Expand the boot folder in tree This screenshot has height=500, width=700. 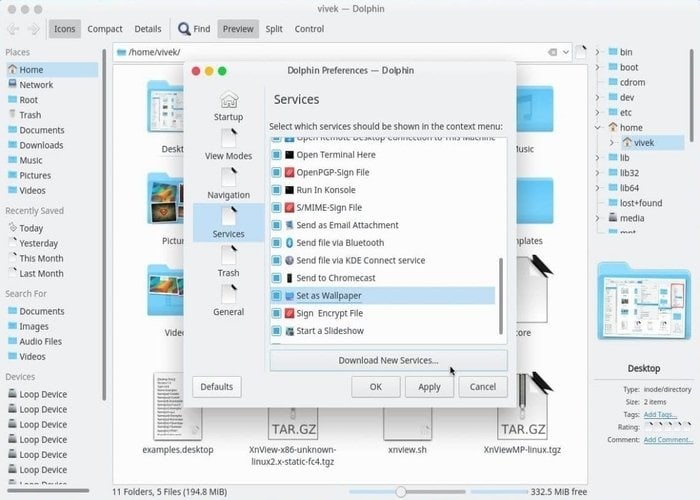pos(598,67)
